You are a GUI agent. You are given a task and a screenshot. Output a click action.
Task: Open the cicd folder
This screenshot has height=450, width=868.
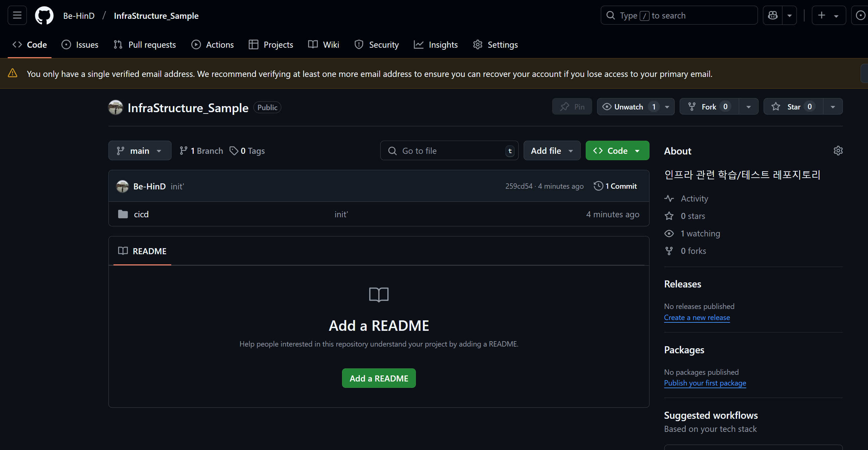tap(141, 214)
